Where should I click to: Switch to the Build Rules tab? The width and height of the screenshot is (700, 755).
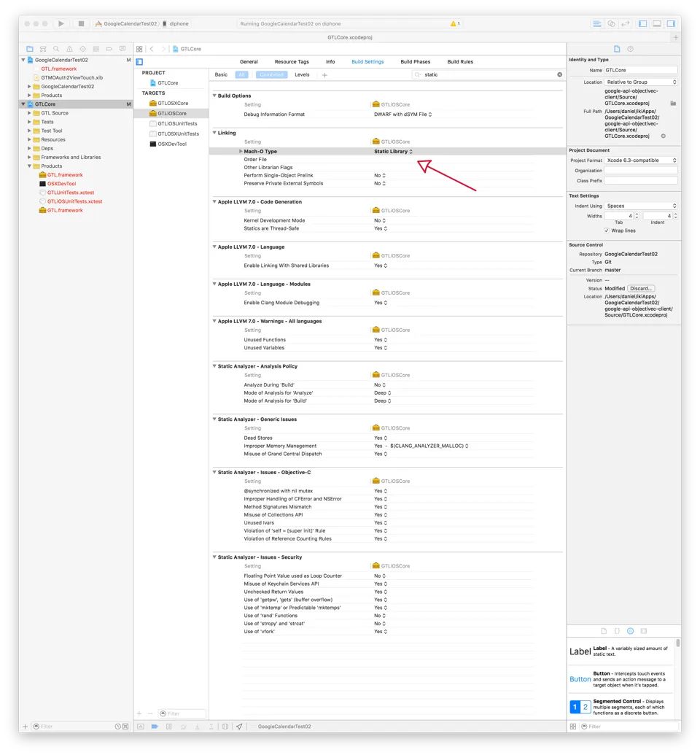click(x=460, y=61)
